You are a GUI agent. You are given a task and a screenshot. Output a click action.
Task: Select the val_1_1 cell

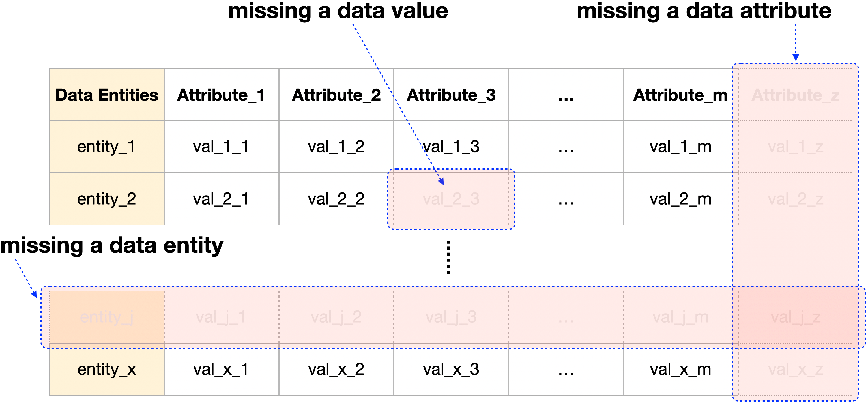[221, 147]
